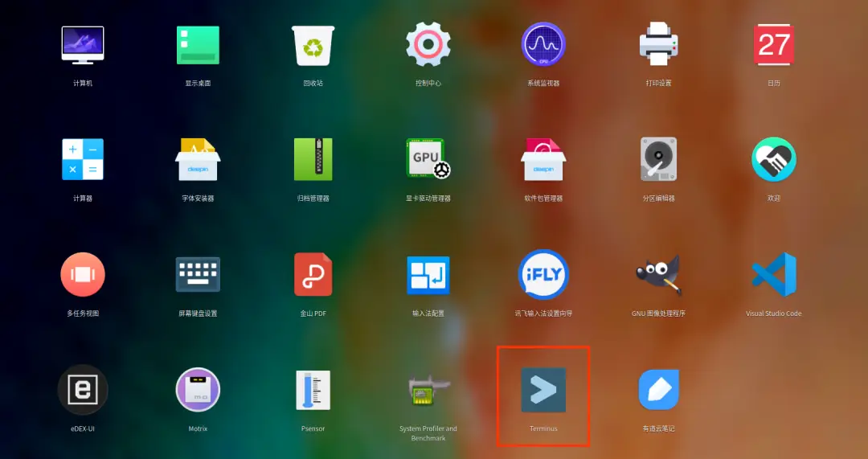The image size is (868, 459).
Task: Launch 控制中心 gear icon
Action: click(x=428, y=44)
